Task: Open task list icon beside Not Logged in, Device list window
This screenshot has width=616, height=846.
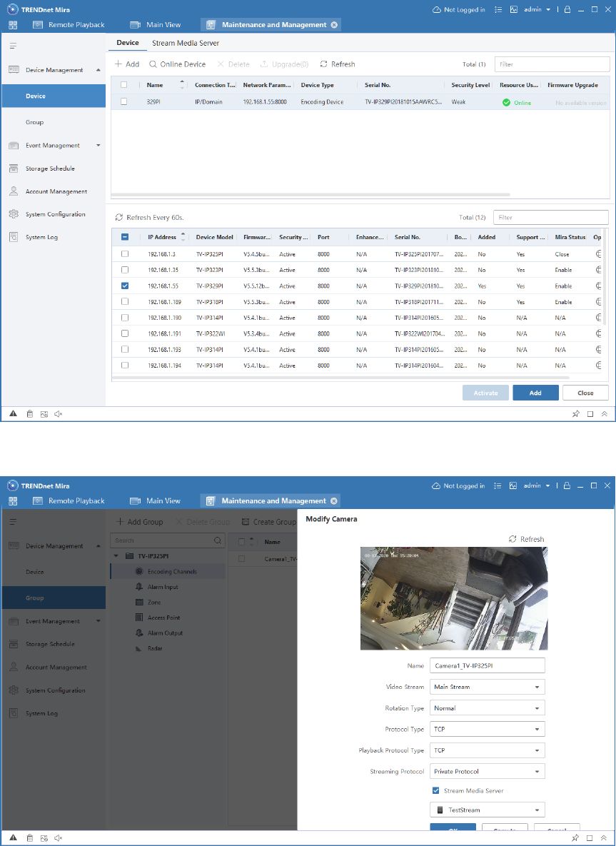Action: [x=499, y=10]
